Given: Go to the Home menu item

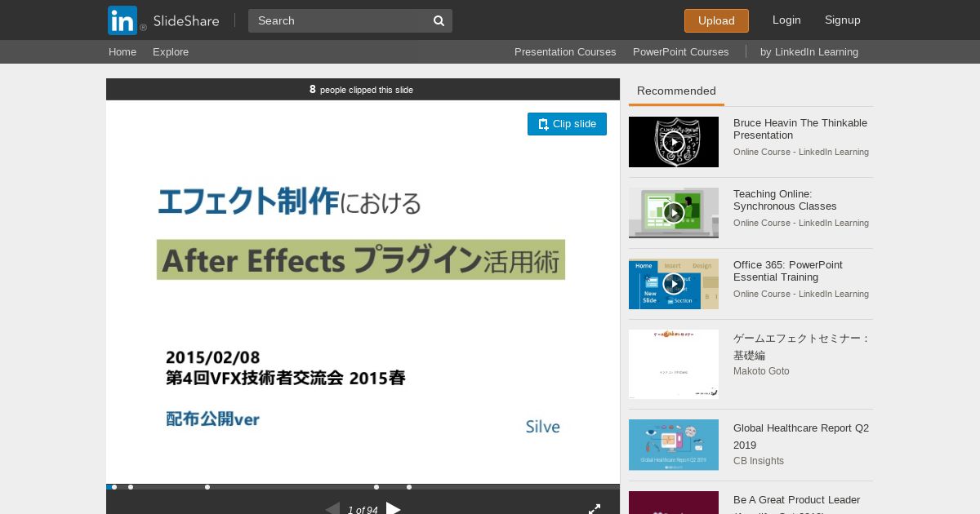Looking at the screenshot, I should coord(122,51).
